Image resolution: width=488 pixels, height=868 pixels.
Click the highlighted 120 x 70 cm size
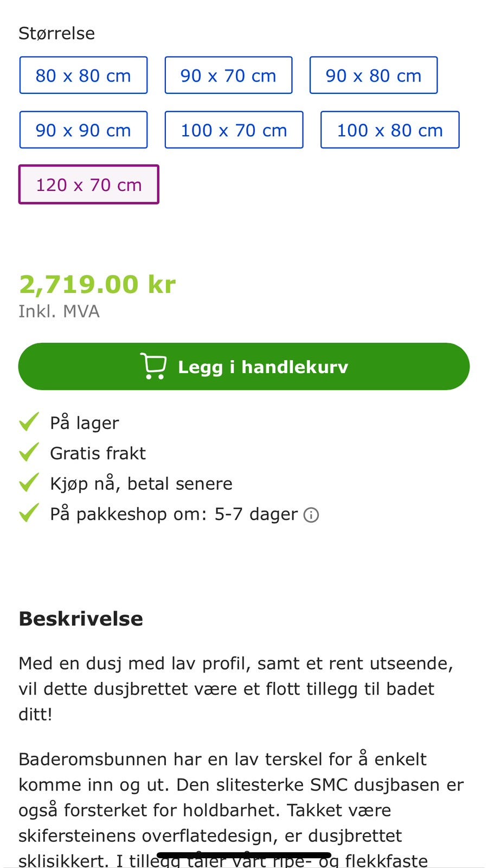[88, 184]
